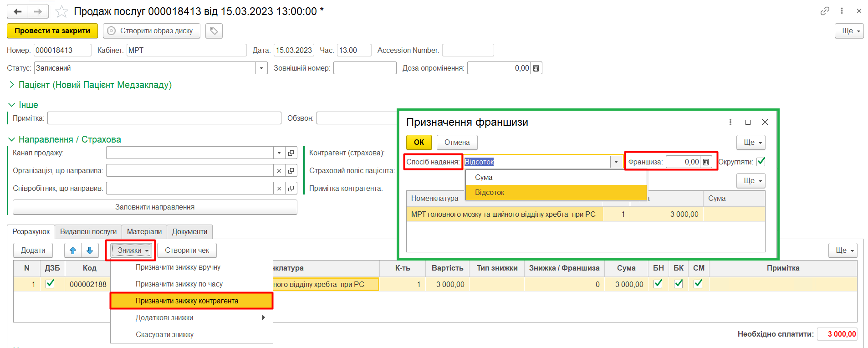The image size is (868, 348).
Task: Click the tag icon in the toolbar
Action: 214,31
